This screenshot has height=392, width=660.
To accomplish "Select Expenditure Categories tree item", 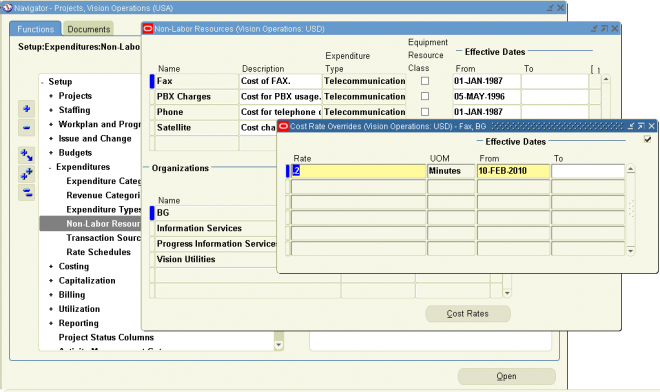I will tap(104, 181).
